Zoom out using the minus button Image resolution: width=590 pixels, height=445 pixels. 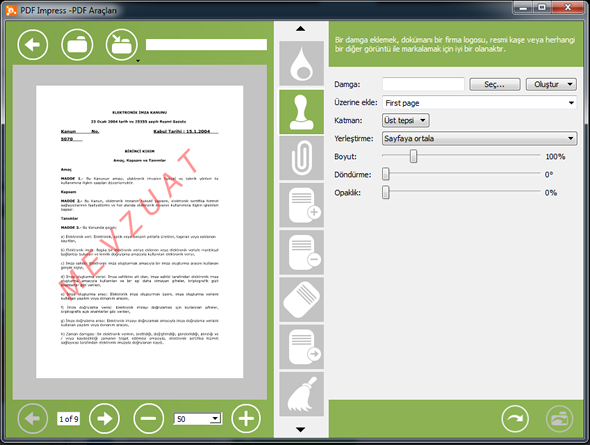[149, 419]
